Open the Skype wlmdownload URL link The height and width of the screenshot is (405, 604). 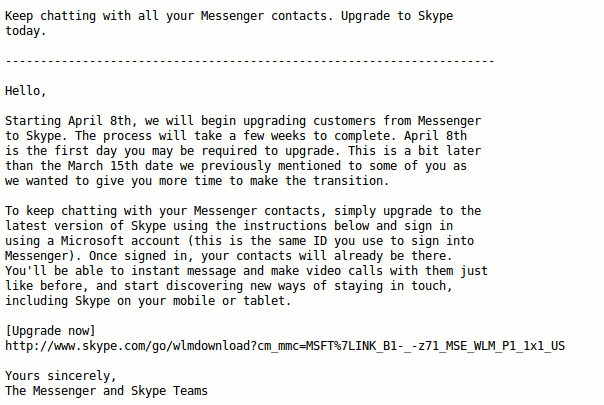pyautogui.click(x=285, y=346)
